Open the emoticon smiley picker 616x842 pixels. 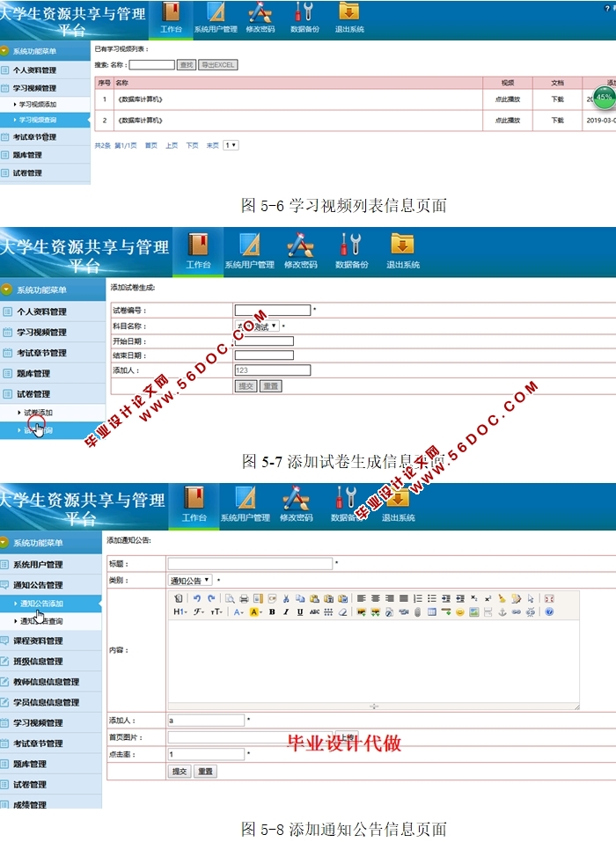(460, 612)
